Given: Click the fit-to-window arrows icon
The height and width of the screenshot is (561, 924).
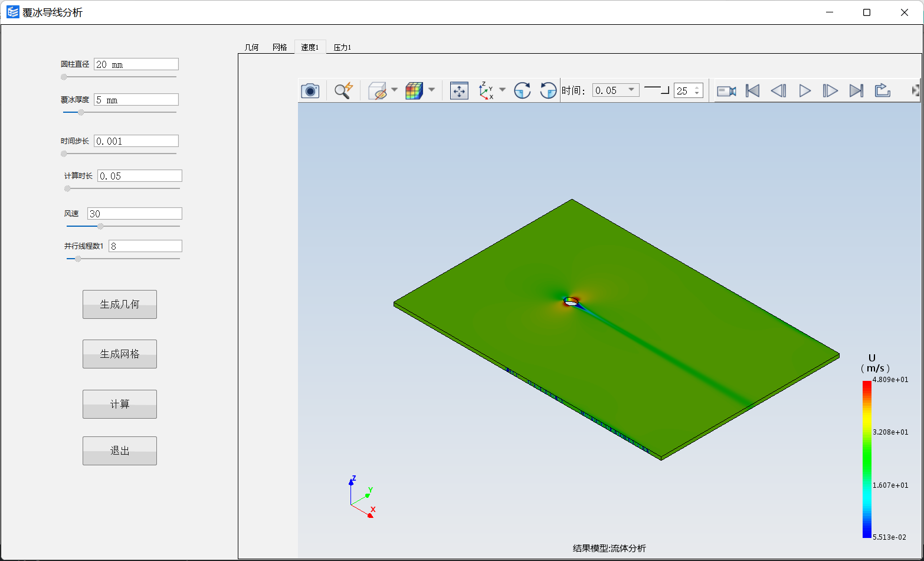Looking at the screenshot, I should (x=459, y=90).
